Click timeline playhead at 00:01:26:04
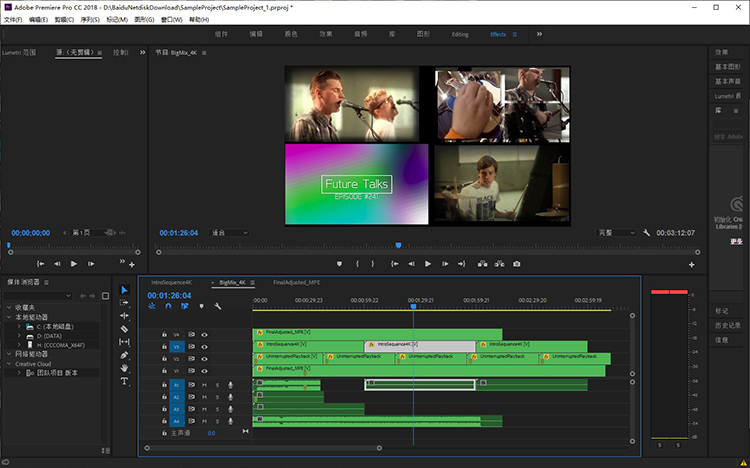This screenshot has width=750, height=468. tap(413, 306)
